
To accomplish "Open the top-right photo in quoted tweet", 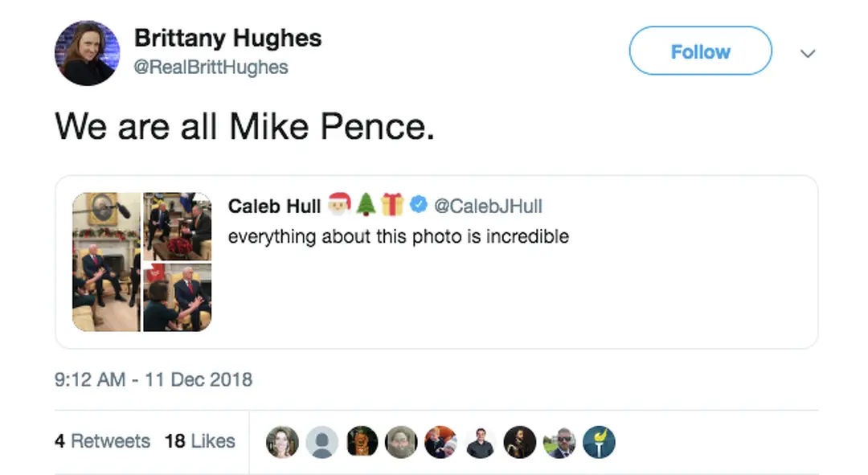I will (x=177, y=226).
